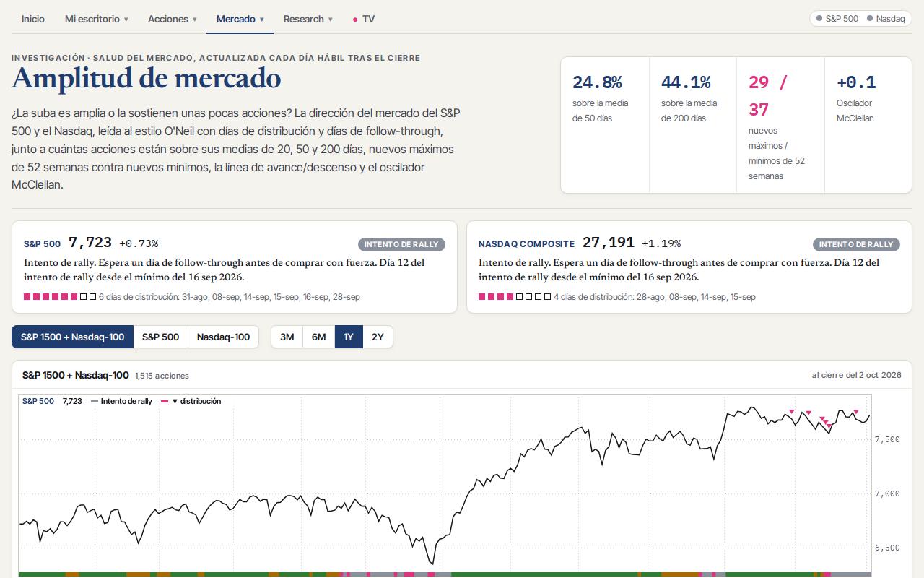Image resolution: width=924 pixels, height=578 pixels.
Task: Click the earliest distribution triangle on the price chart
Action: point(791,412)
